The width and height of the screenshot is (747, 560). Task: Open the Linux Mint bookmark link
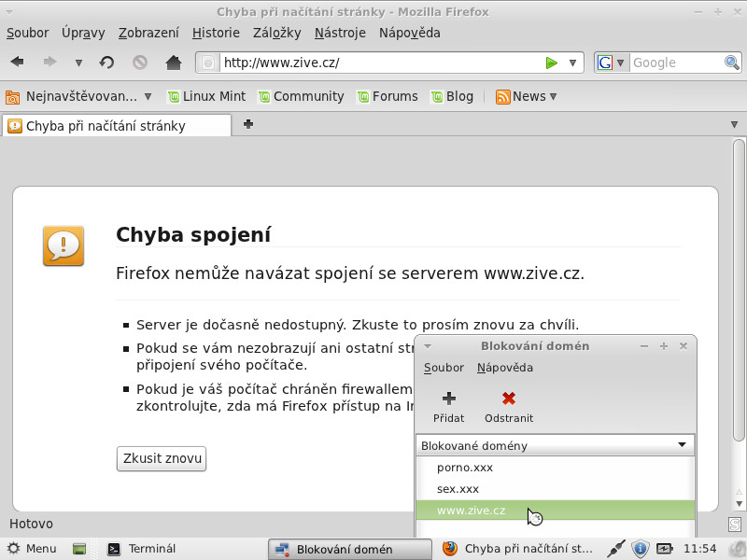(205, 96)
